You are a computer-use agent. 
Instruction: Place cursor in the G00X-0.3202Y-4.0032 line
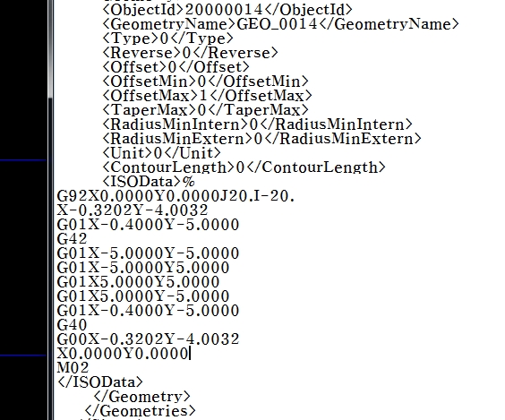pyautogui.click(x=148, y=339)
